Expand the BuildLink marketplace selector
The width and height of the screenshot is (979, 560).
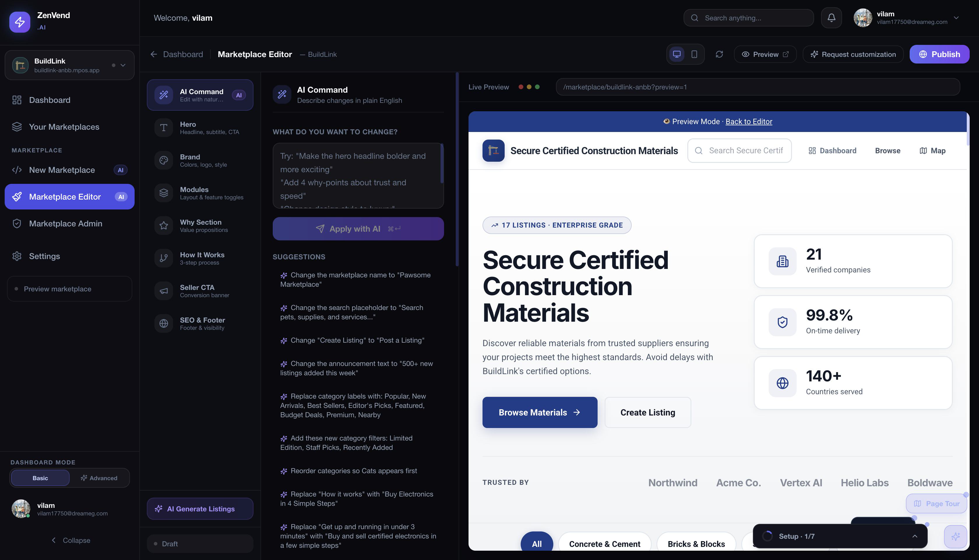click(x=70, y=65)
